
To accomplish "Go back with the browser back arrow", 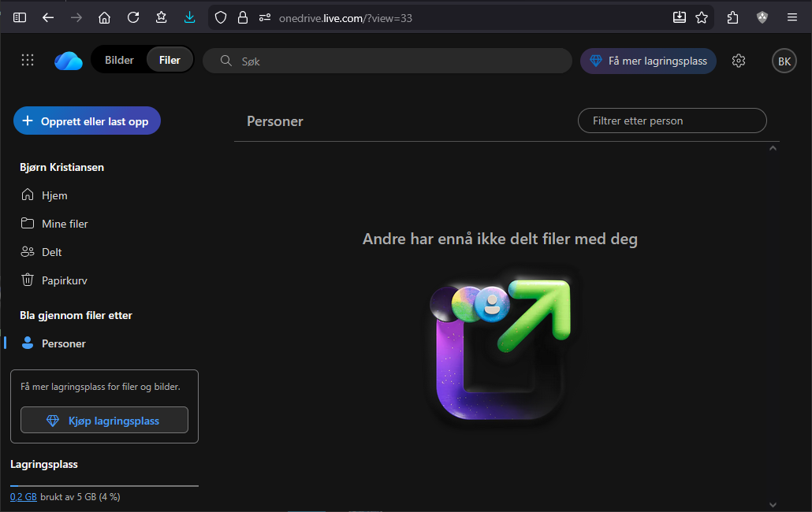I will [48, 17].
